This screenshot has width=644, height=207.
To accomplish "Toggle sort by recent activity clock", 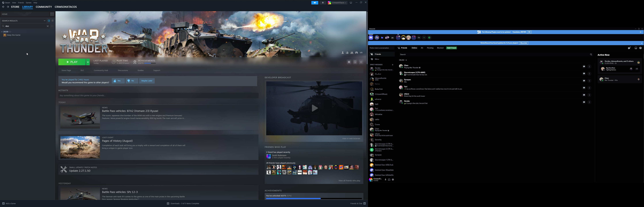I will tap(49, 21).
